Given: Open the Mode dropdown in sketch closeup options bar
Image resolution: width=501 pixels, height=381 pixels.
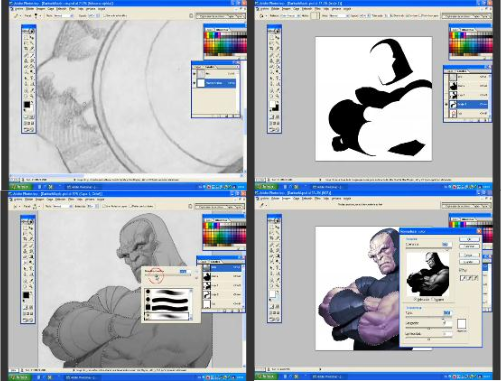Looking at the screenshot, I should pyautogui.click(x=63, y=16).
